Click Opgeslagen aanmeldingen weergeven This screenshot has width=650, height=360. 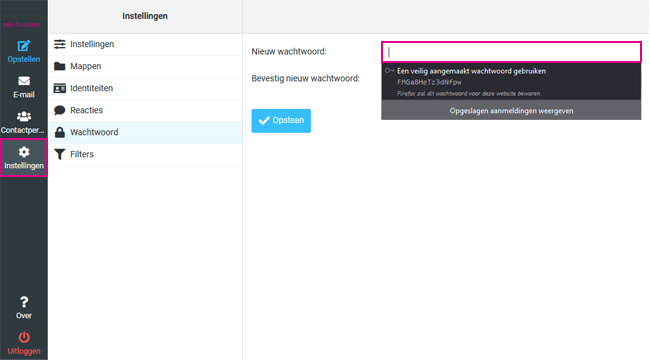[x=511, y=111]
